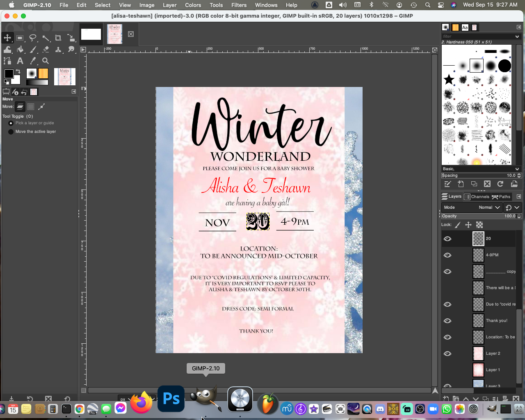Open Spotlight search in the menu bar
Screen dimensions: 525x420
427,5
